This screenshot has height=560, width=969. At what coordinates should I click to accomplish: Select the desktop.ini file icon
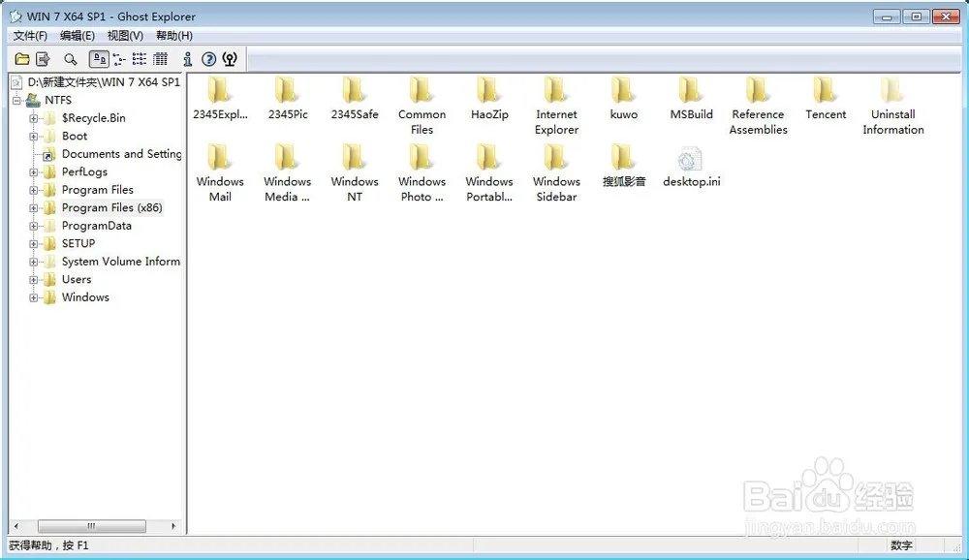click(x=690, y=160)
